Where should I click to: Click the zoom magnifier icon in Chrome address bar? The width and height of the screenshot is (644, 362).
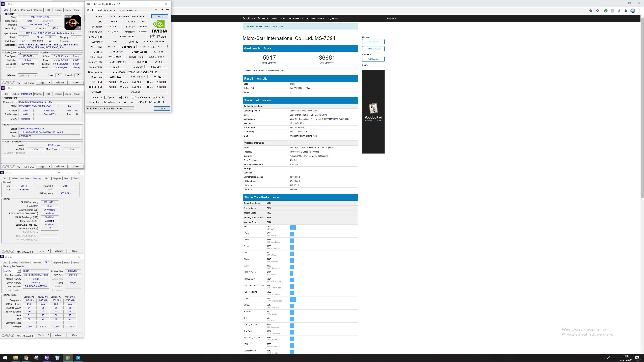[x=591, y=11]
